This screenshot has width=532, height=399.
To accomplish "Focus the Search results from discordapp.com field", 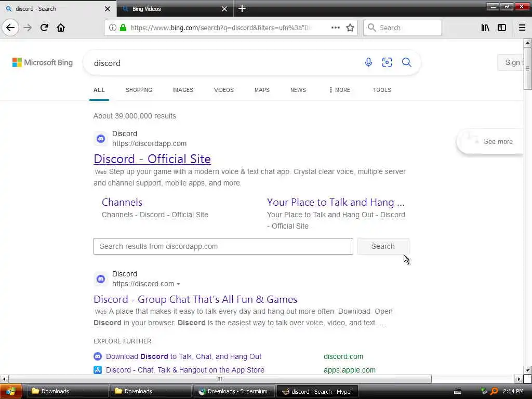I will point(223,246).
